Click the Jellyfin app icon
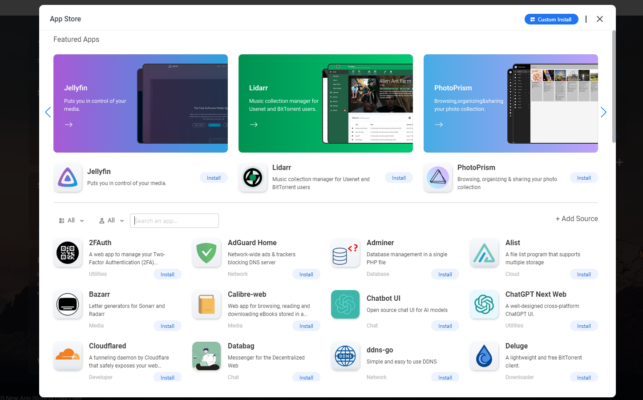The height and width of the screenshot is (400, 643). [68, 178]
